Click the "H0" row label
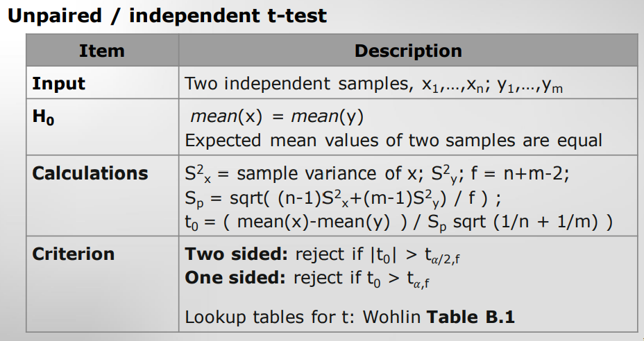This screenshot has height=341, width=644. click(43, 117)
